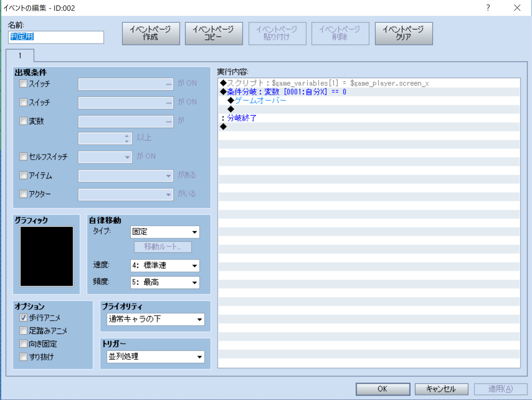
Task: Enable the アイテム condition checkbox
Action: click(x=23, y=175)
